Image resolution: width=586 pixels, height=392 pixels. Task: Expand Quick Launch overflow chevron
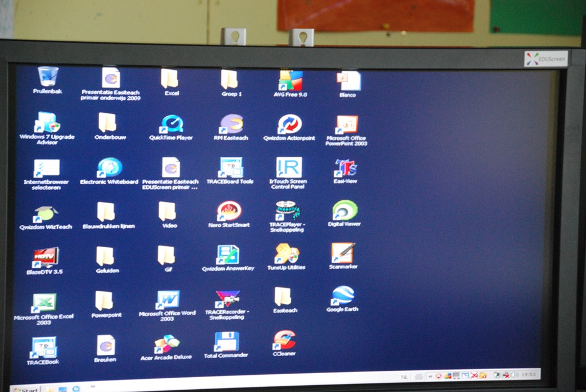93,386
